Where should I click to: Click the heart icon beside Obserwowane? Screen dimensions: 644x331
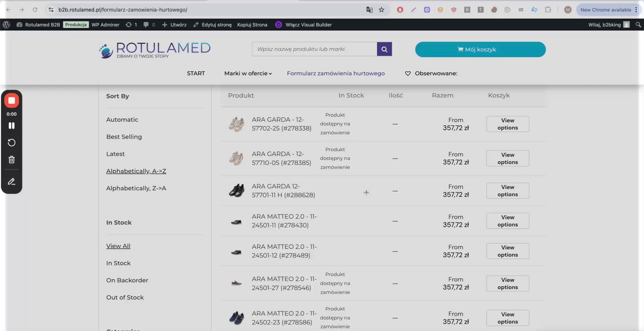[408, 74]
